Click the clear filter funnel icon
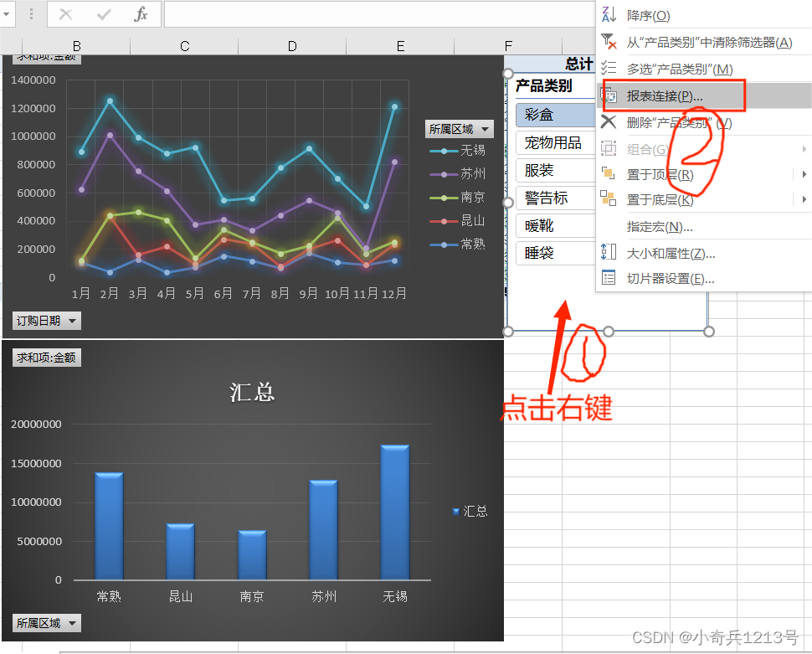 [x=609, y=42]
